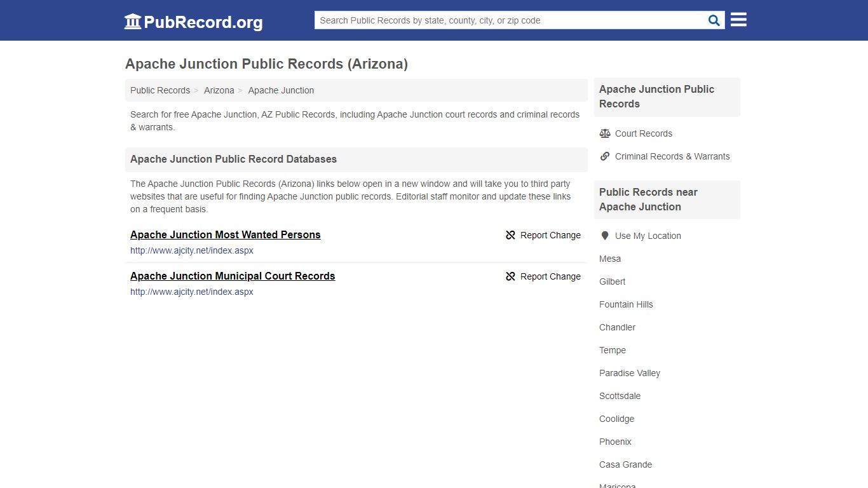Viewport: 868px width, 488px height.
Task: Open Casa Grande public records
Action: (626, 464)
